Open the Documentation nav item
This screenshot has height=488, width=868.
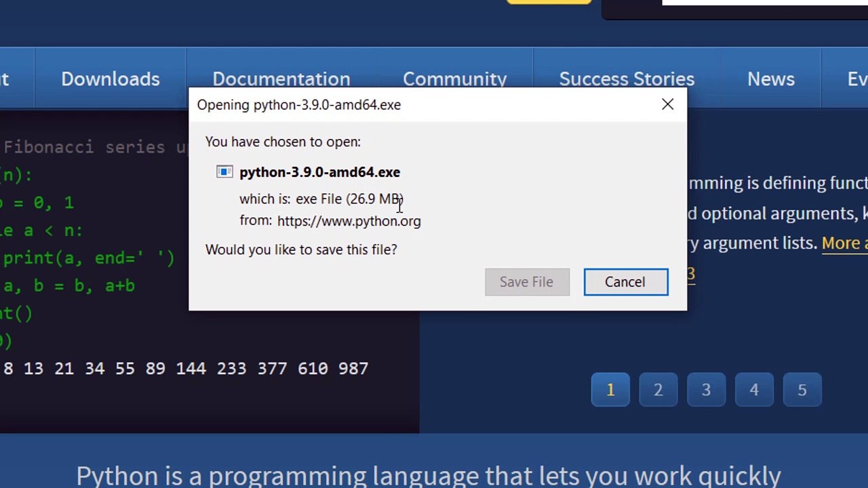click(281, 79)
